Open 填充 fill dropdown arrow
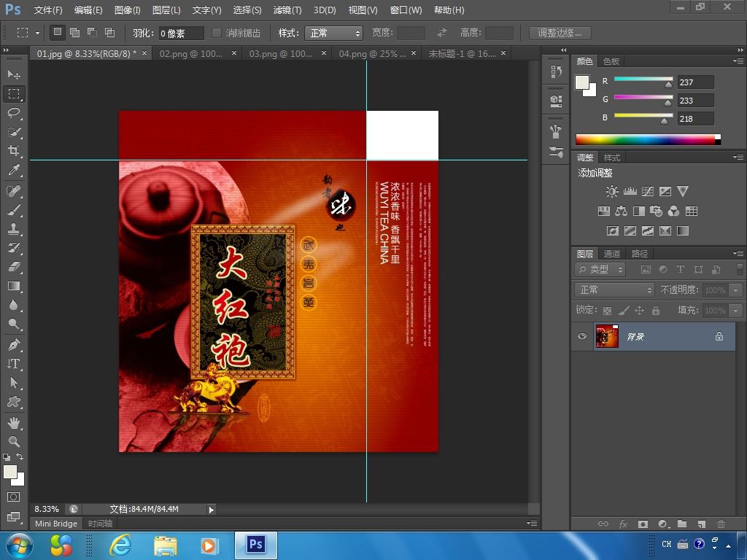The height and width of the screenshot is (560, 747). tap(736, 311)
